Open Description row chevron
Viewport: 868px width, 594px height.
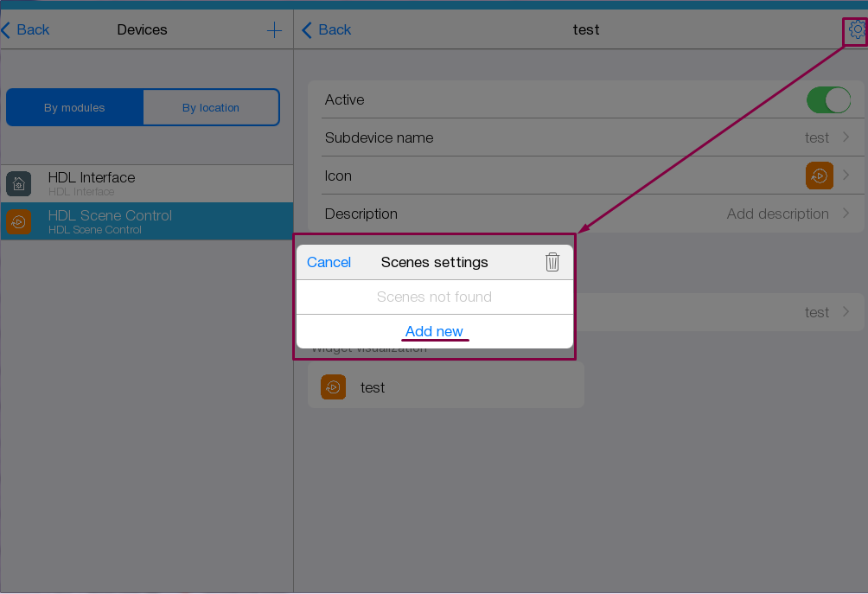click(x=846, y=214)
